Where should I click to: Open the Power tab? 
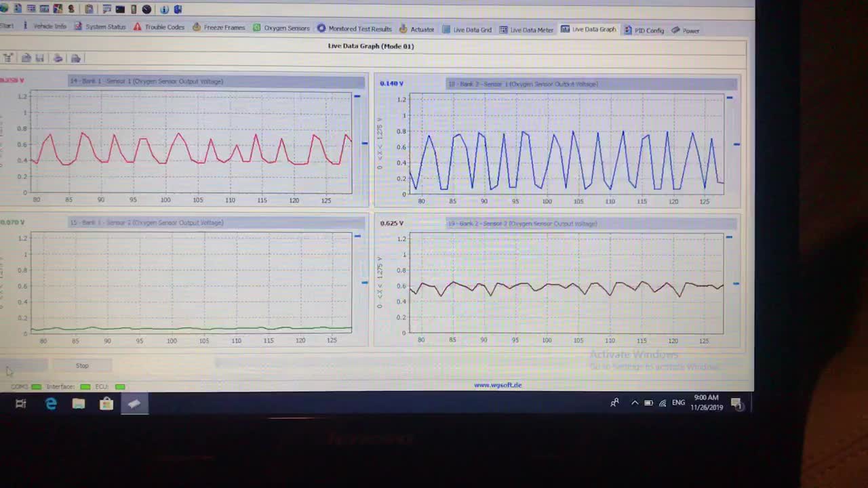coord(685,30)
